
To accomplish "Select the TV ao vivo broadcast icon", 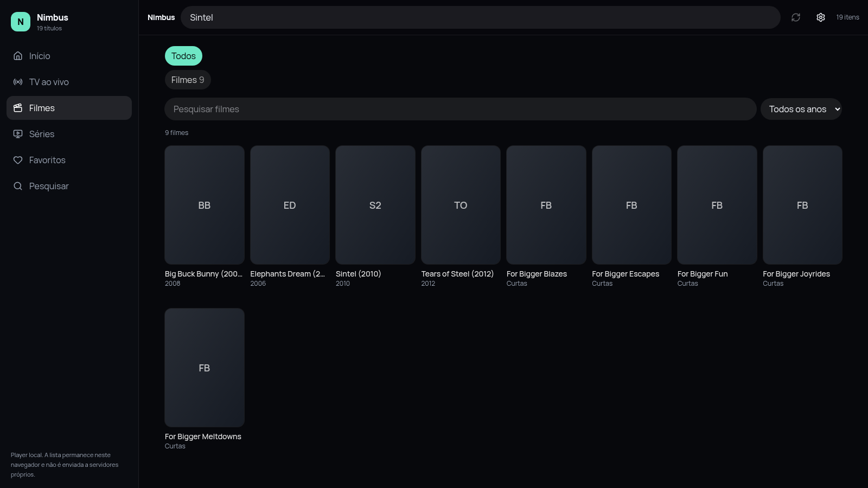I will [18, 82].
